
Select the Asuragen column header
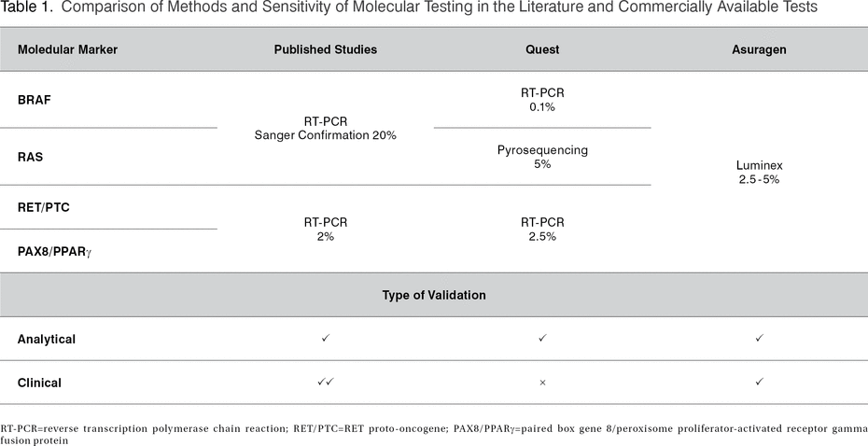[x=759, y=49]
